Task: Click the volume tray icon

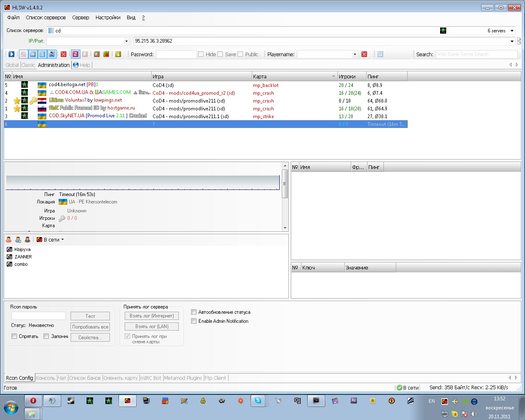Action: point(474,414)
